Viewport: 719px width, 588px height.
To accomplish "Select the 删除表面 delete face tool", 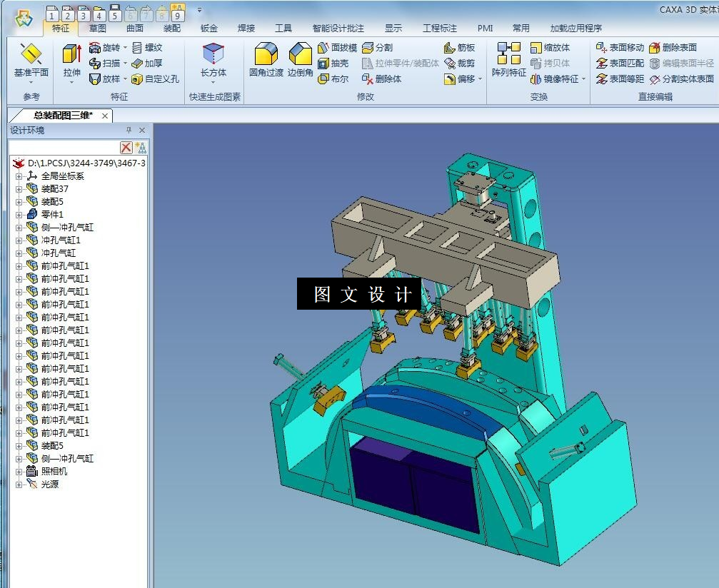I will pos(673,48).
